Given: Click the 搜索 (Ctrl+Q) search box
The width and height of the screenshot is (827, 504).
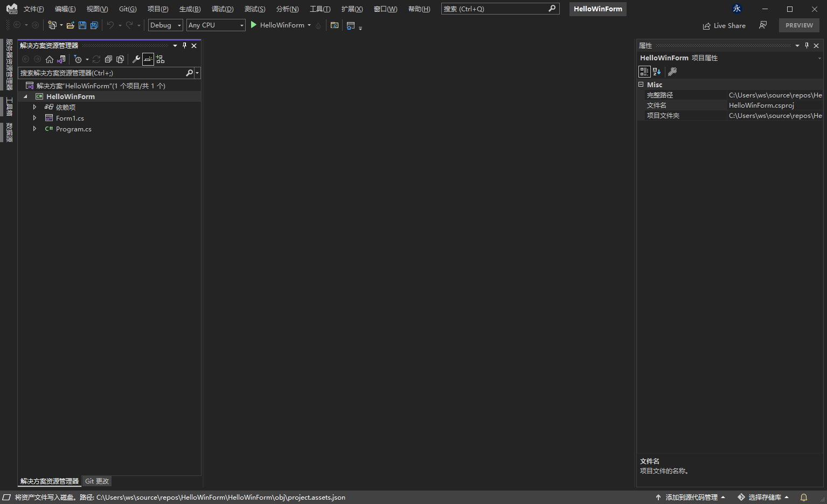Looking at the screenshot, I should (x=500, y=9).
